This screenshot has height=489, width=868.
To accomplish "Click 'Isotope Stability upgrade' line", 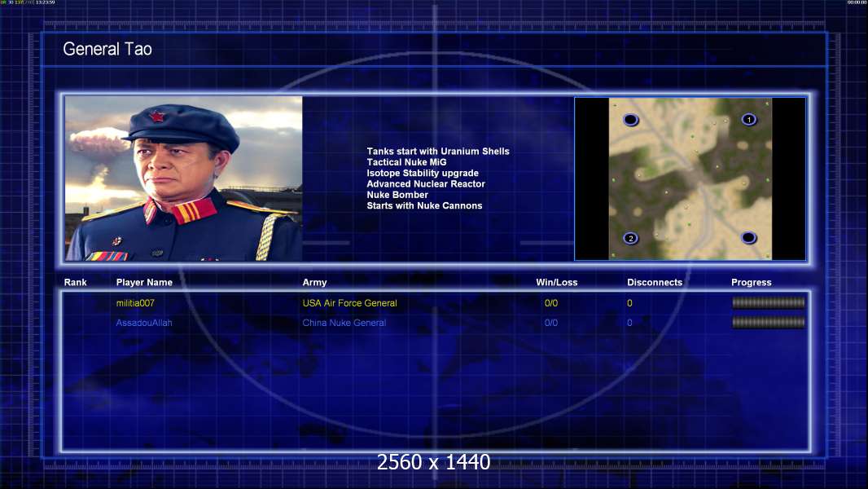I will click(x=423, y=173).
